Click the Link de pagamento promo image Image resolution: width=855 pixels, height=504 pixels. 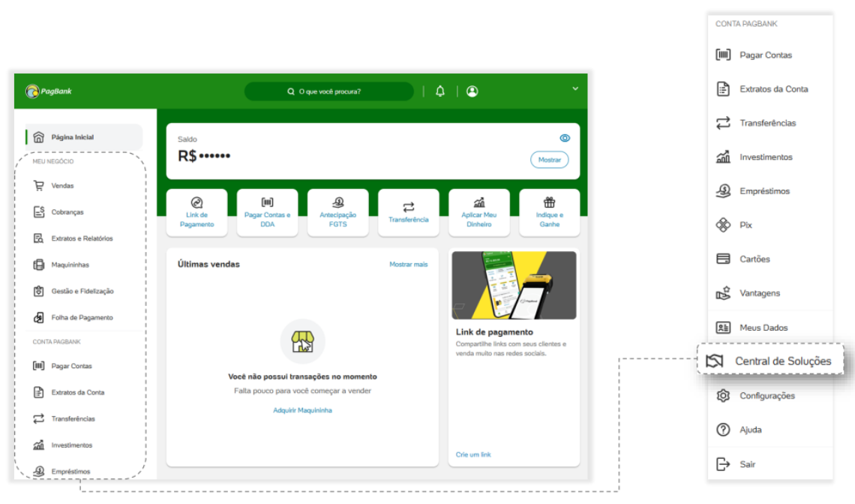(514, 285)
